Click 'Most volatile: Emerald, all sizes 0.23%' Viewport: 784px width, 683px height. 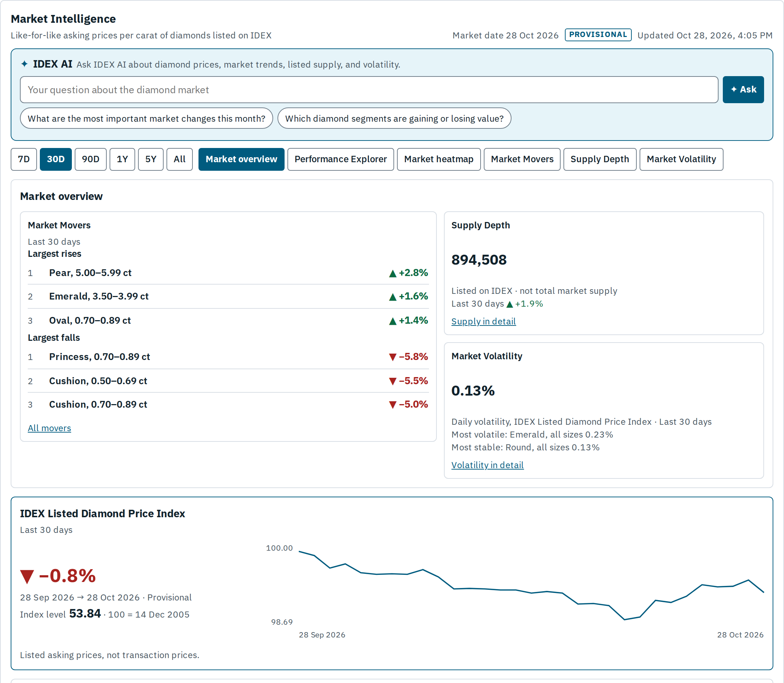[532, 434]
